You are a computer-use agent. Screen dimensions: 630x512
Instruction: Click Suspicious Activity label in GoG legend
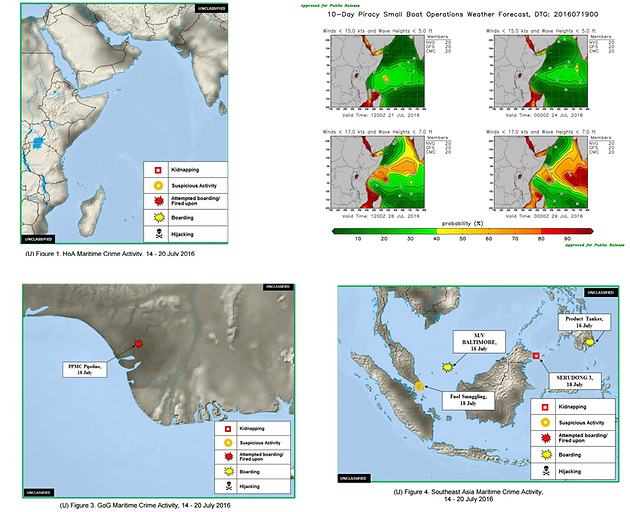(260, 443)
